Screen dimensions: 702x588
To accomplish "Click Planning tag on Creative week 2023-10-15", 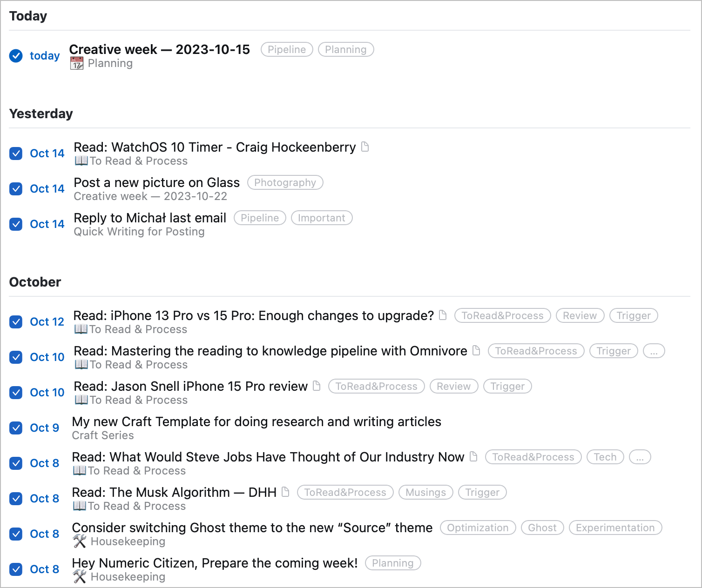I will [346, 50].
